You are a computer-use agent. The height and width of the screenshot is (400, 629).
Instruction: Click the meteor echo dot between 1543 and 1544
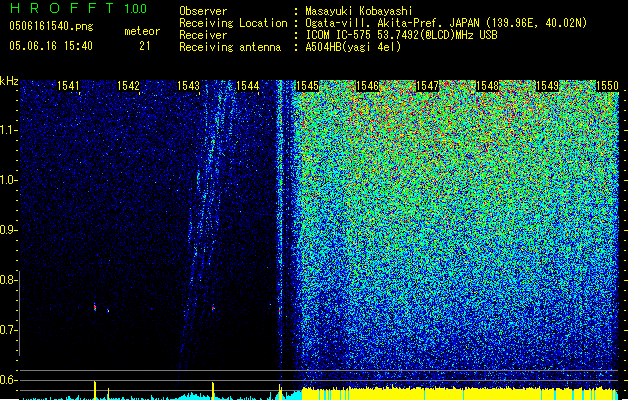[213, 308]
